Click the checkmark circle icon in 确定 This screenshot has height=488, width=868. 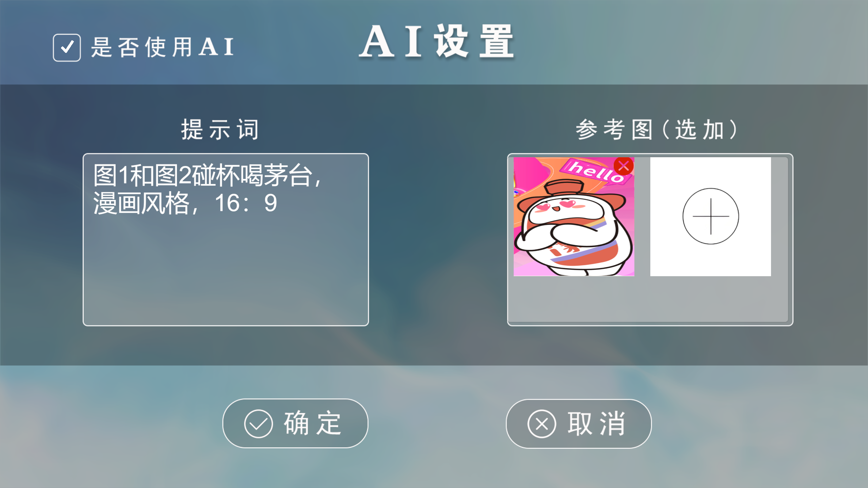(258, 424)
